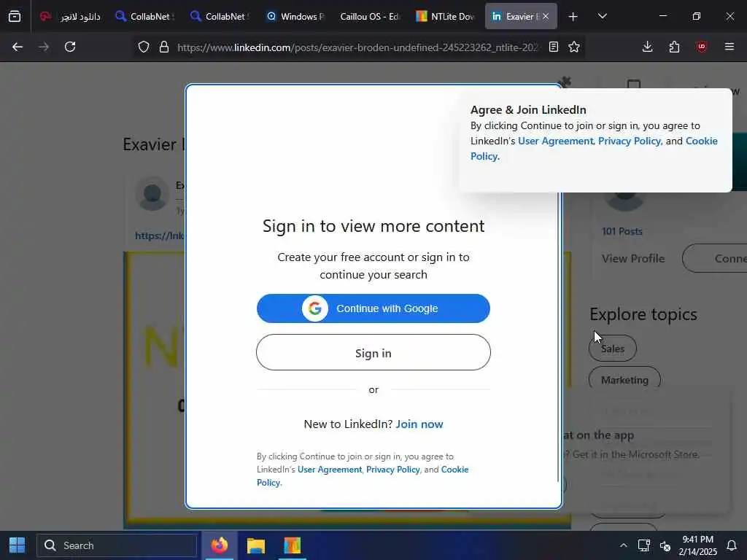Click the Sign in button in dialog
Viewport: 747px width, 560px height.
pyautogui.click(x=373, y=352)
